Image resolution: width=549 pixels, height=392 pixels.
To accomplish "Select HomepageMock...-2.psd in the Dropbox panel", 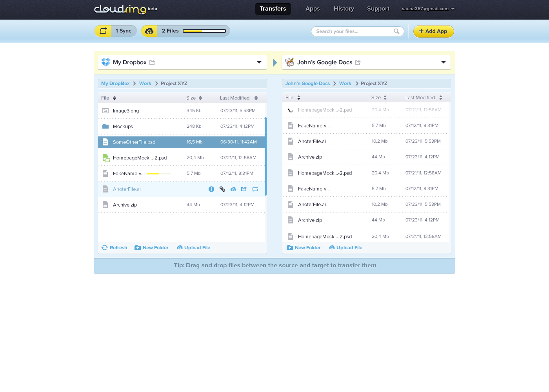I will tap(181, 158).
